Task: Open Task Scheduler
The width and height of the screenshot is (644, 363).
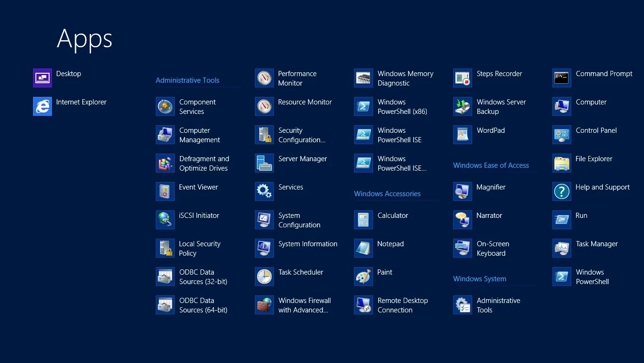Action: point(300,272)
